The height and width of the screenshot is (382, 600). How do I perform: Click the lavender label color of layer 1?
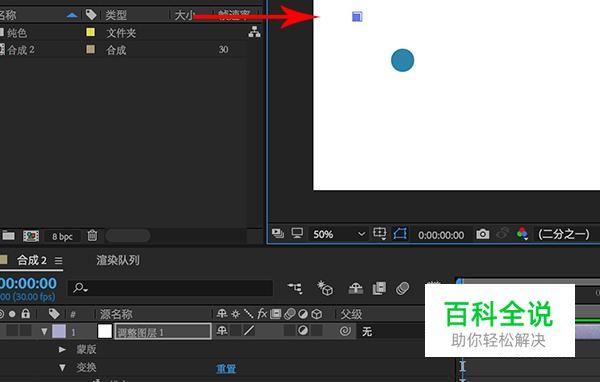pos(59,331)
